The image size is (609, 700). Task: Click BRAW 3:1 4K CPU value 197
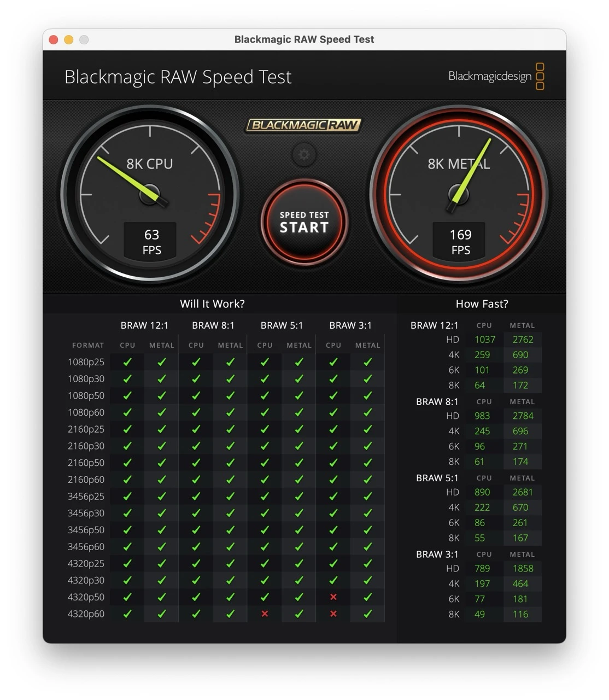482,584
